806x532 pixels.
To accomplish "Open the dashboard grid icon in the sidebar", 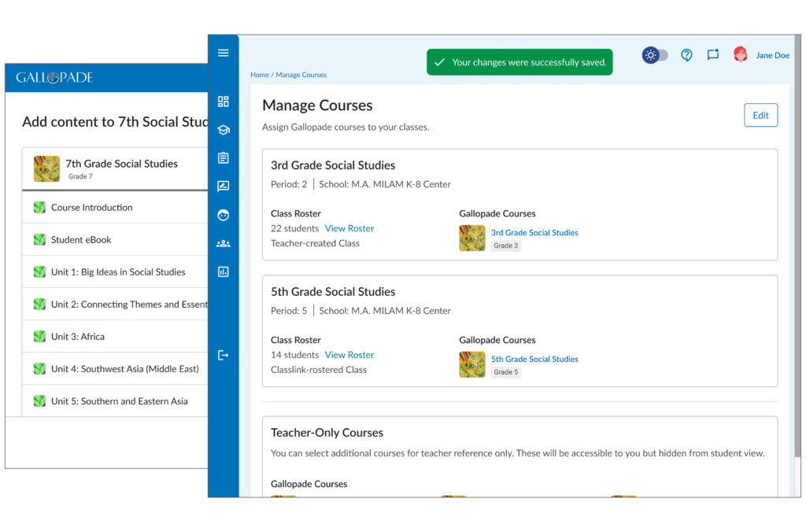I will 223,102.
